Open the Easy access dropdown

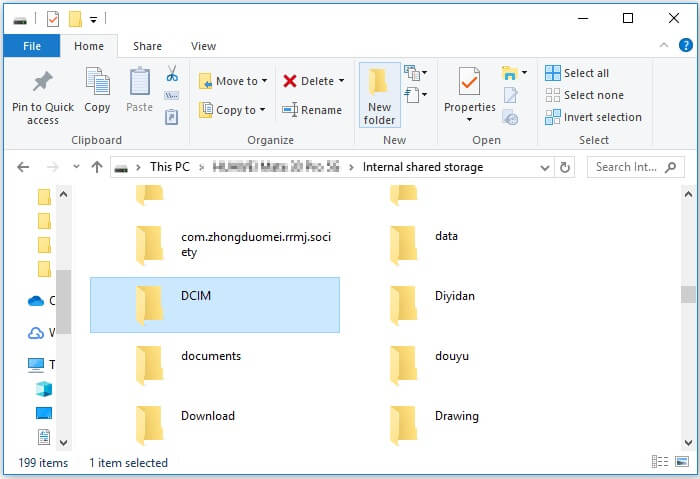pyautogui.click(x=416, y=95)
